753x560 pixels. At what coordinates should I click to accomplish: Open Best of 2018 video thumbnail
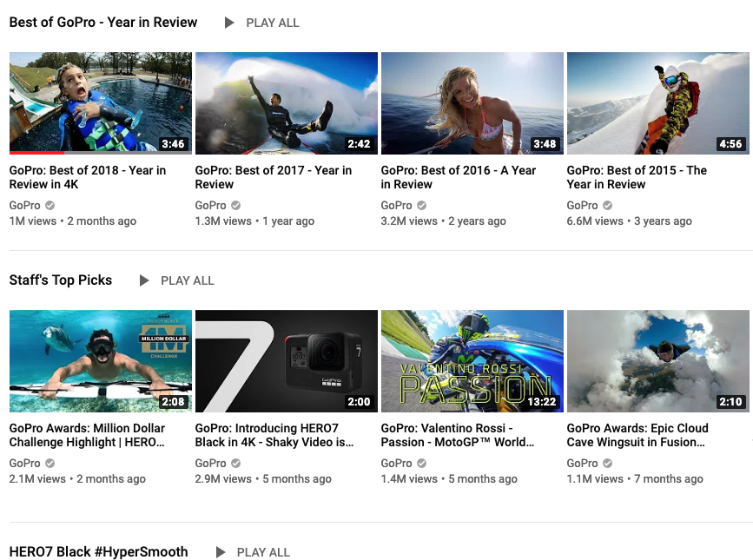101,103
